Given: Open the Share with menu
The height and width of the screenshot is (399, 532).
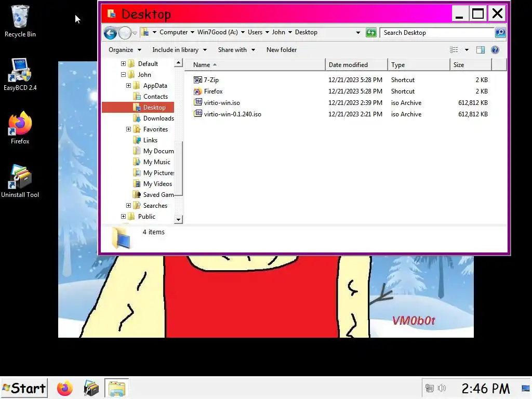Looking at the screenshot, I should (x=236, y=50).
